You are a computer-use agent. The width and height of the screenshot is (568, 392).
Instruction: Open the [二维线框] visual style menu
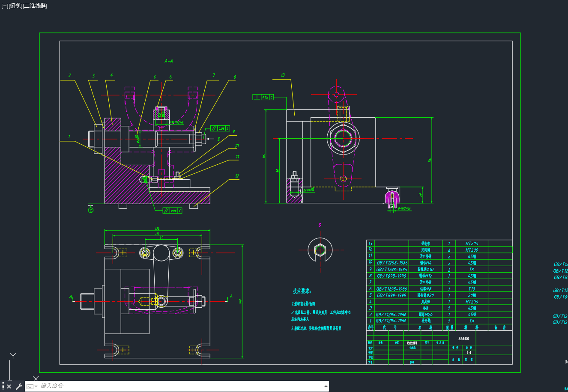pos(35,6)
